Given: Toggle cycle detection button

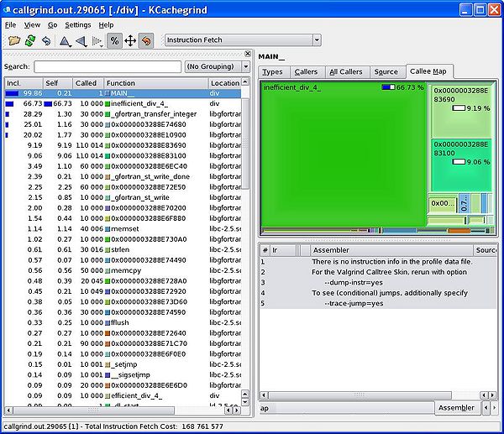Looking at the screenshot, I should click(146, 40).
